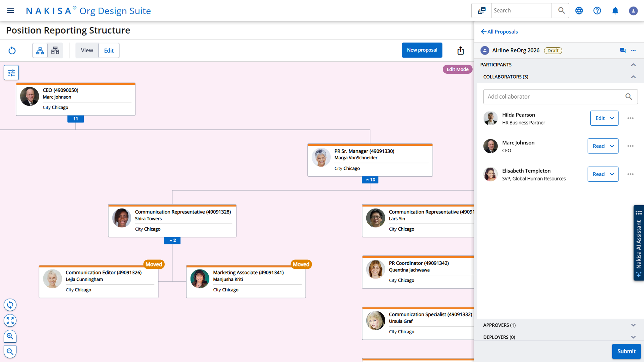Viewport: 644px width, 362px height.
Task: Expand the APPROVERS (1) section
Action: tap(633, 325)
